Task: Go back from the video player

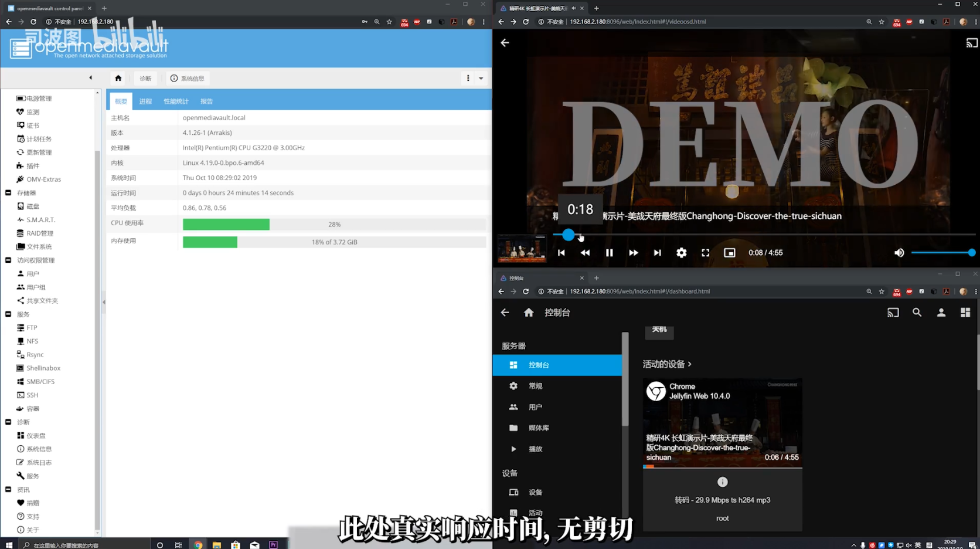Action: pos(505,43)
